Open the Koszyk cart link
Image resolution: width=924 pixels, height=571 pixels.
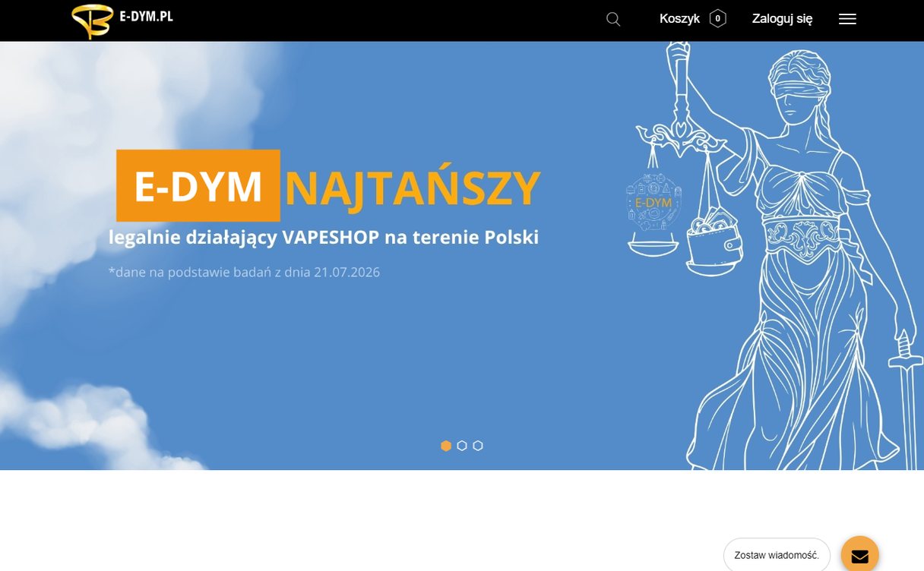(x=679, y=19)
